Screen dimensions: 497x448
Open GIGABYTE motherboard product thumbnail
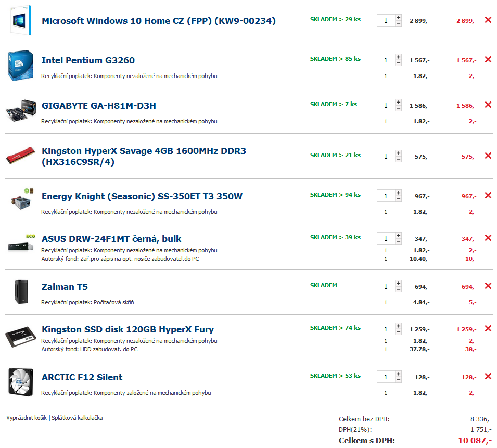(x=21, y=111)
